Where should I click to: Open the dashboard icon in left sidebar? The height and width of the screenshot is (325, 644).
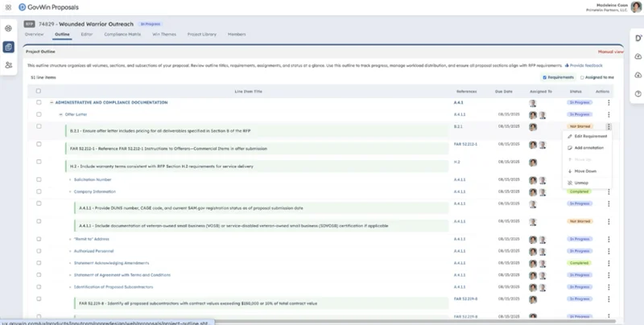click(x=9, y=28)
